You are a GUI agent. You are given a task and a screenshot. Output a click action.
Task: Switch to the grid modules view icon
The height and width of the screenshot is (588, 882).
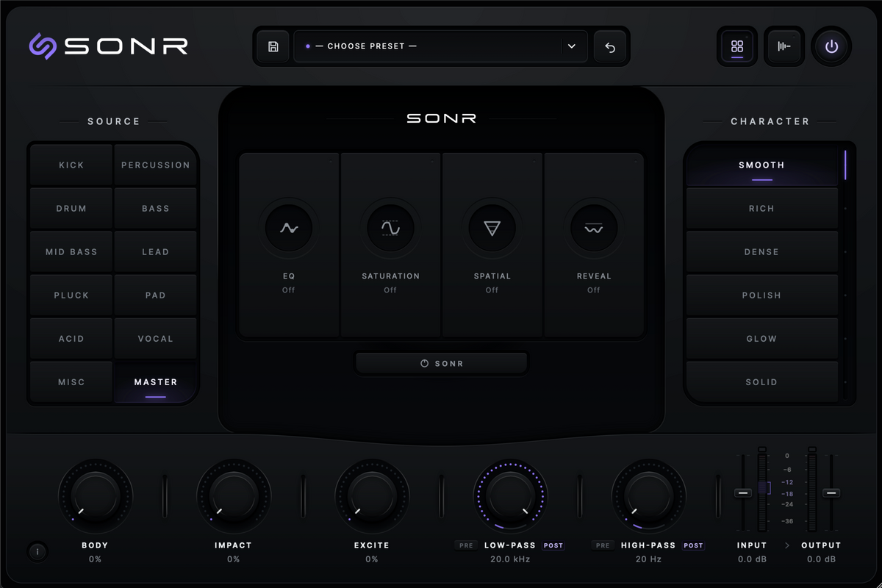[737, 47]
